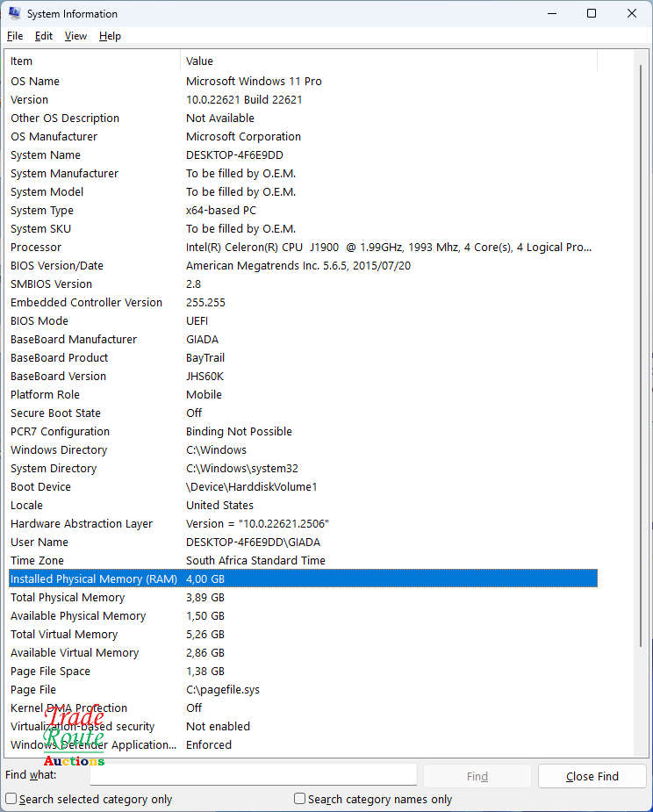Minimize the System Information window

pyautogui.click(x=552, y=13)
